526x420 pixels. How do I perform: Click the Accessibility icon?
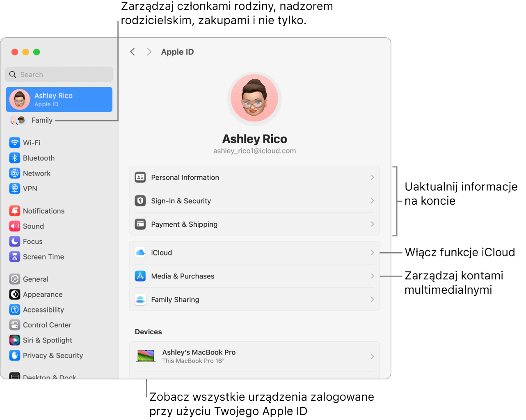(15, 310)
